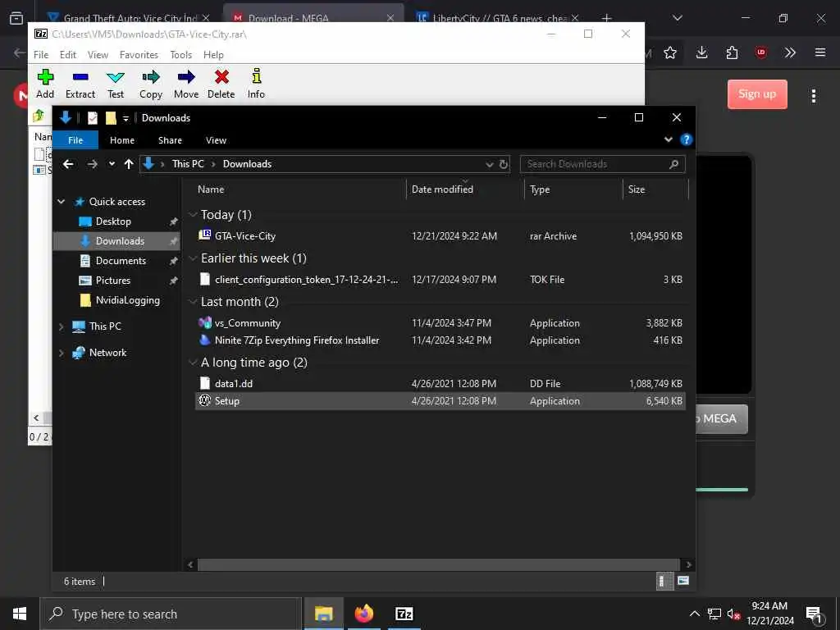Expand the Explorer ribbon with chevron
This screenshot has width=840, height=630.
(x=668, y=139)
